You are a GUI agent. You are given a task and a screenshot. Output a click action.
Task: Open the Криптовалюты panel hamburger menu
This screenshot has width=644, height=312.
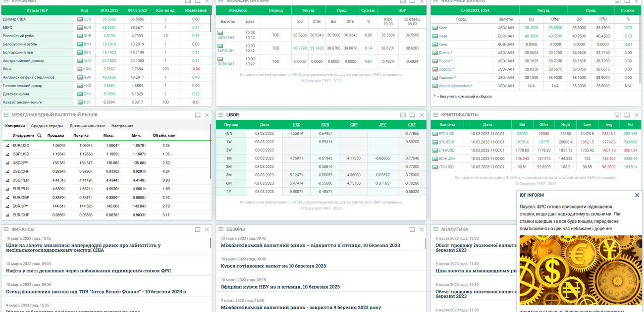point(436,115)
